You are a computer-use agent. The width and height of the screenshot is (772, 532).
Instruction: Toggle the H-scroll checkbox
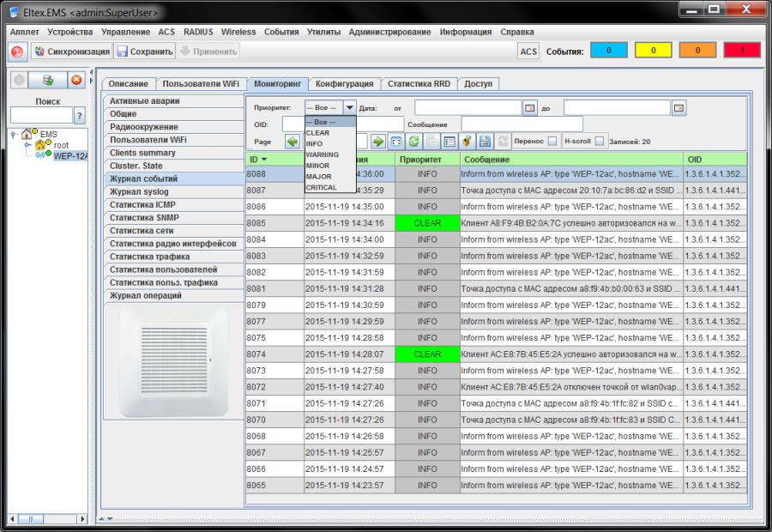tap(600, 142)
